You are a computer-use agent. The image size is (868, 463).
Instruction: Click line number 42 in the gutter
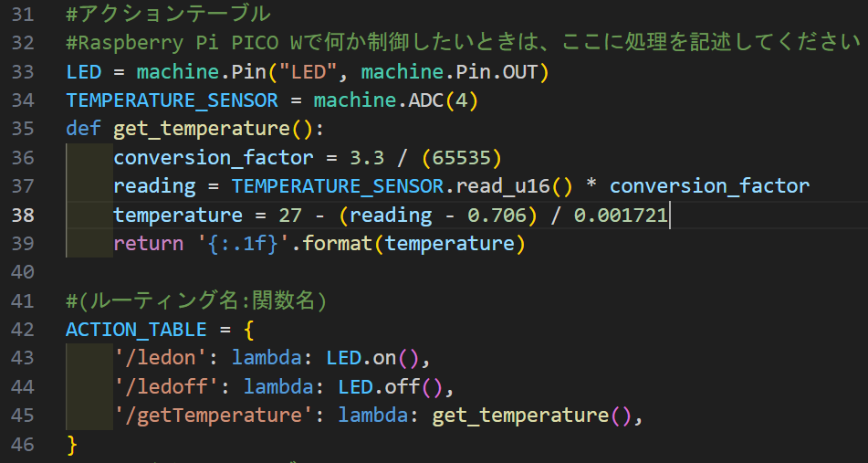[23, 330]
